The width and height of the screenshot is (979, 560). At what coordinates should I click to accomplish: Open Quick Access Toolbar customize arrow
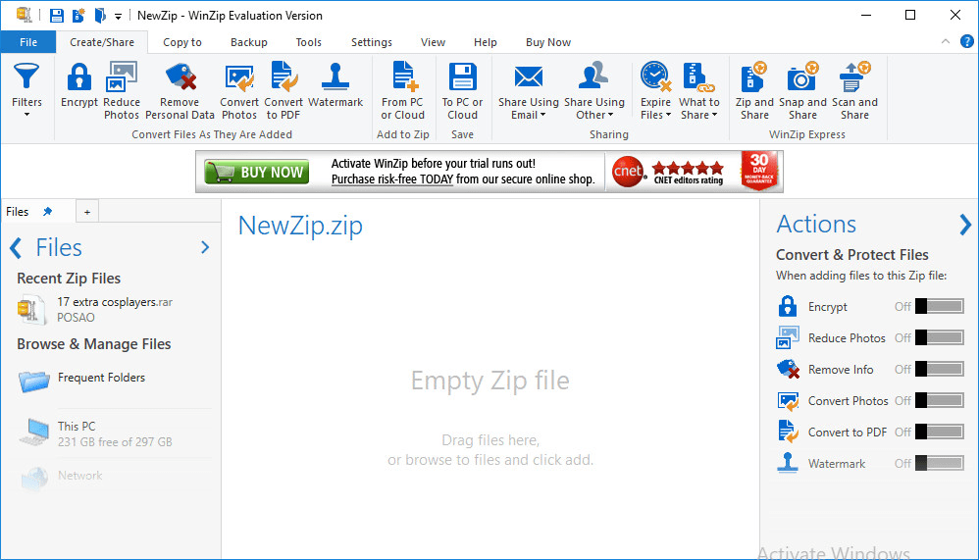tap(118, 17)
